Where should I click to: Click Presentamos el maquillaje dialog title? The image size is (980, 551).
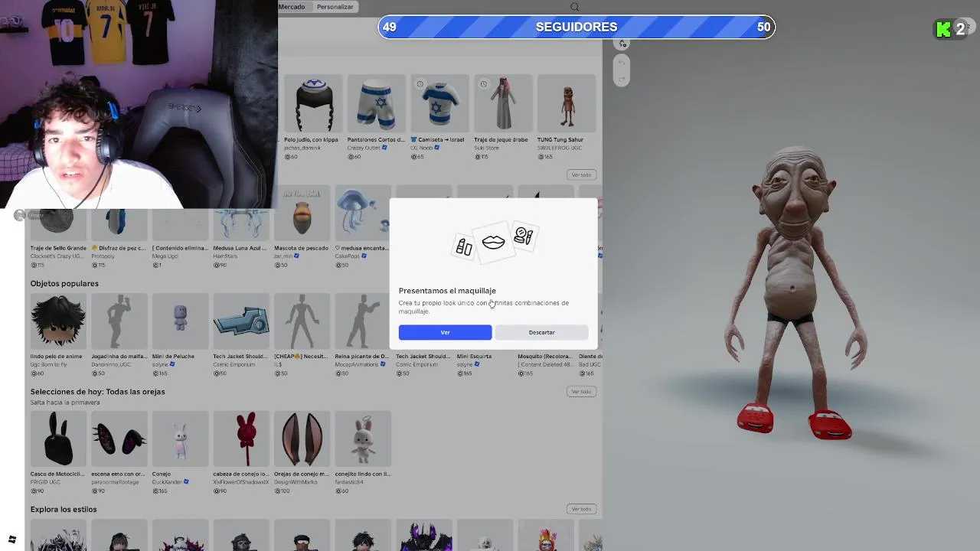click(x=447, y=291)
